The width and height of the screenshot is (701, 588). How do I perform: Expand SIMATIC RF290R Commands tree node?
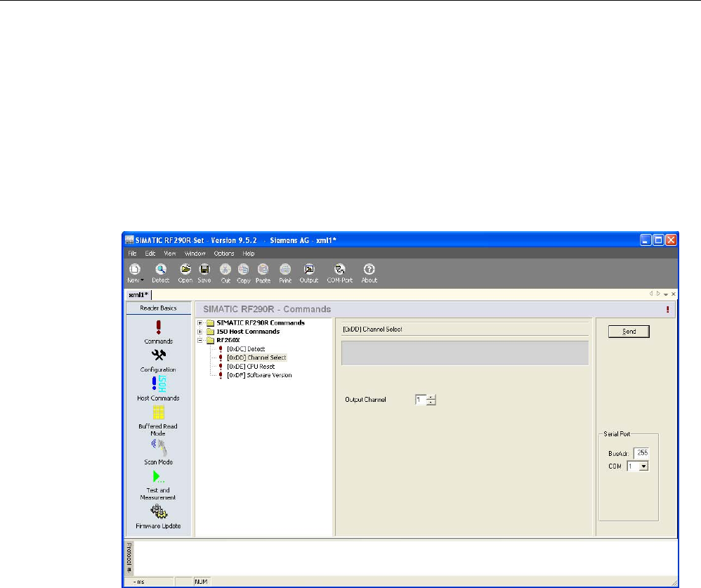point(200,323)
